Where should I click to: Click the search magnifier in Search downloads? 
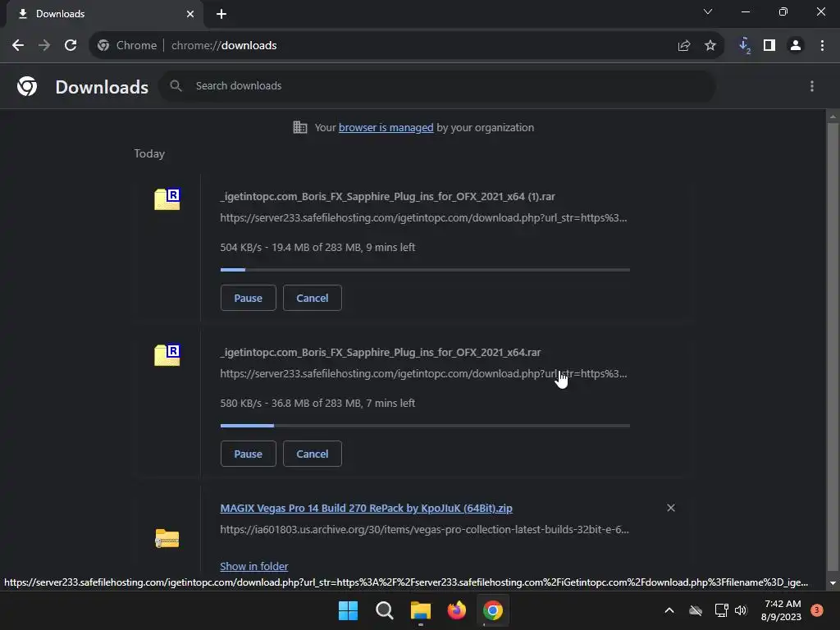tap(176, 85)
